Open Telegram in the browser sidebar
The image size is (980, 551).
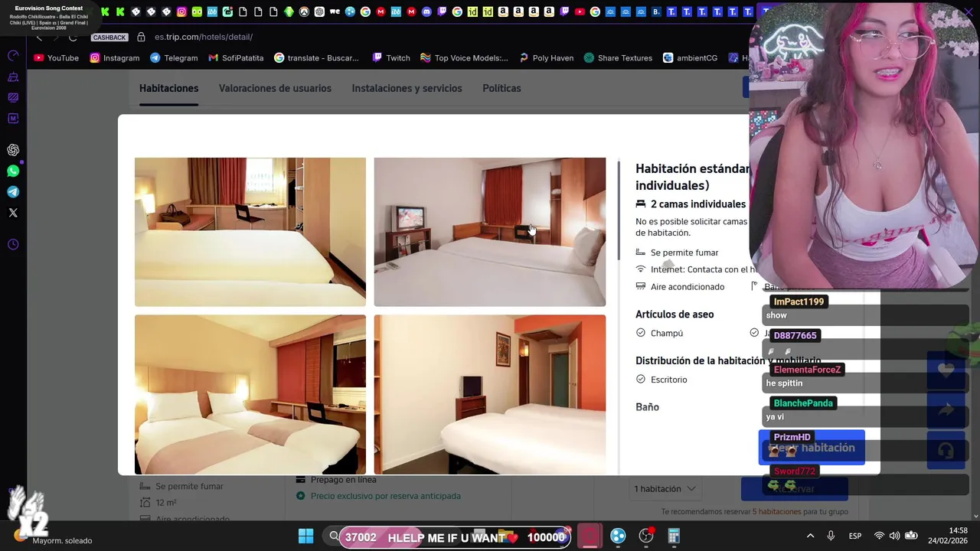pos(13,192)
